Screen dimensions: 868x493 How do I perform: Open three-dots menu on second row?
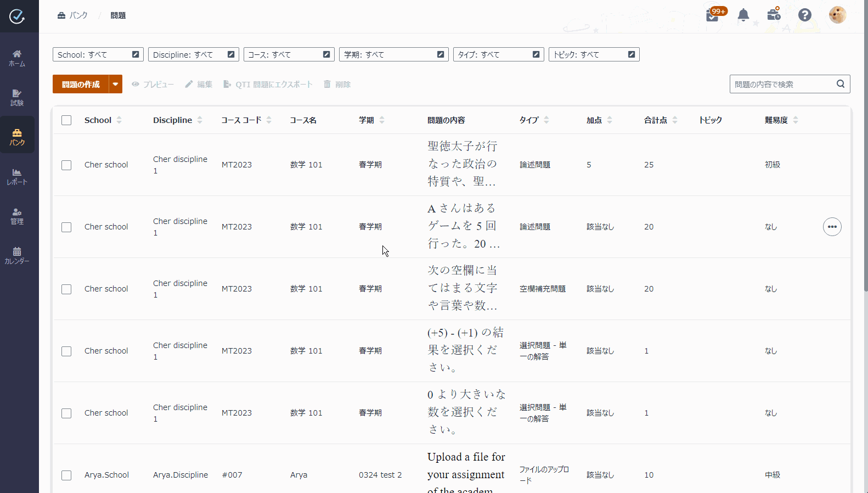click(x=832, y=227)
